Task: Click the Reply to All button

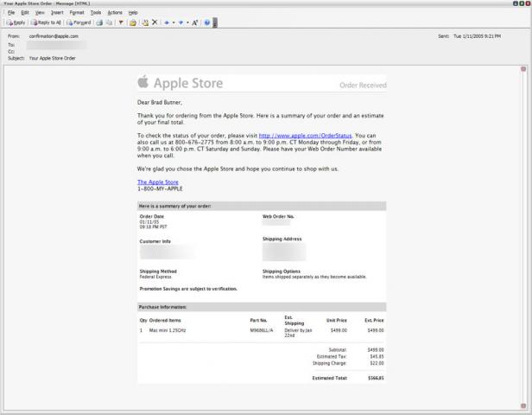Action: tap(46, 22)
